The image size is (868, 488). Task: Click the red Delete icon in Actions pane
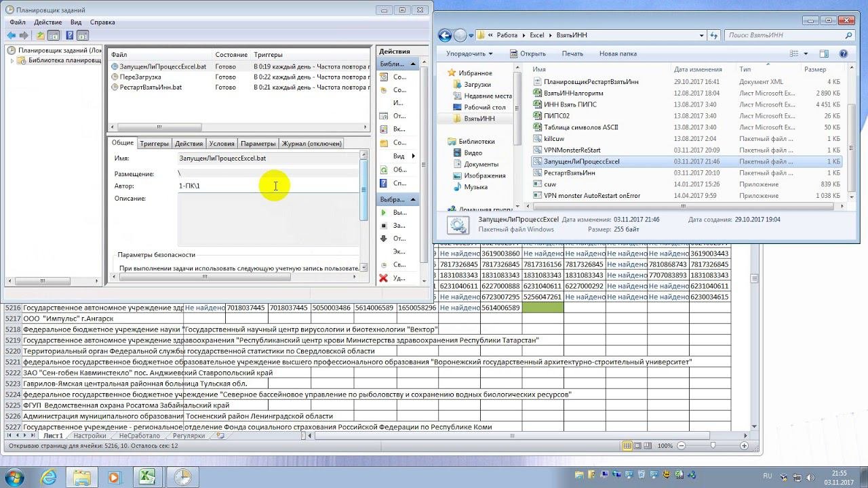tap(384, 278)
